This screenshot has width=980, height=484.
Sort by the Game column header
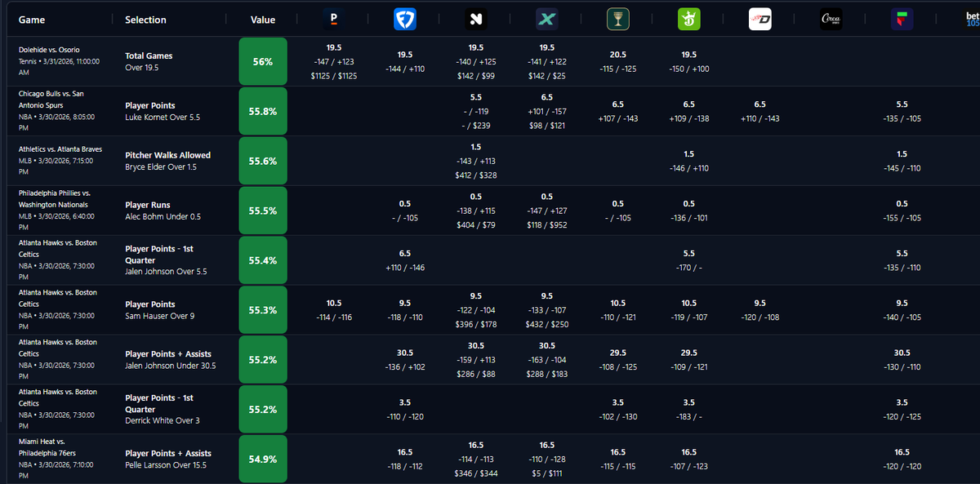pyautogui.click(x=32, y=20)
